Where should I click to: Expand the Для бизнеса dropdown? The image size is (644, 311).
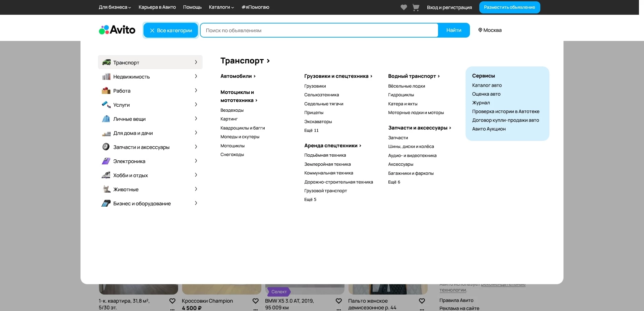115,7
